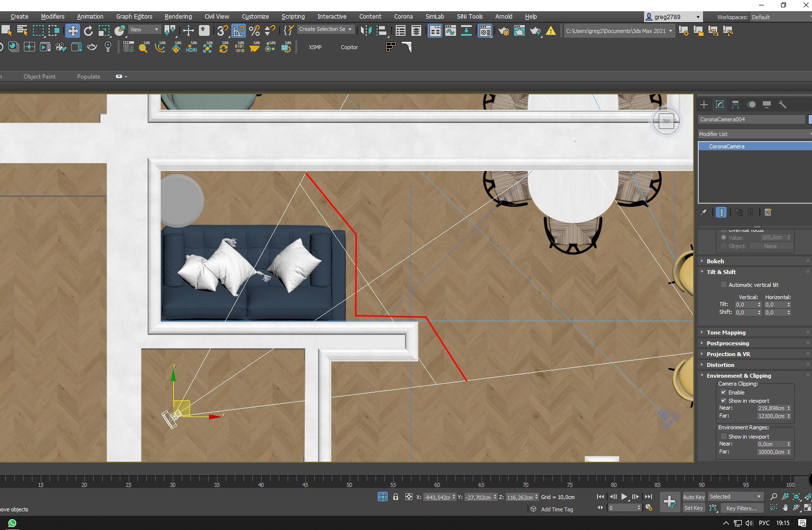
Task: Switch to the Populate ribbon tab
Action: pyautogui.click(x=88, y=76)
